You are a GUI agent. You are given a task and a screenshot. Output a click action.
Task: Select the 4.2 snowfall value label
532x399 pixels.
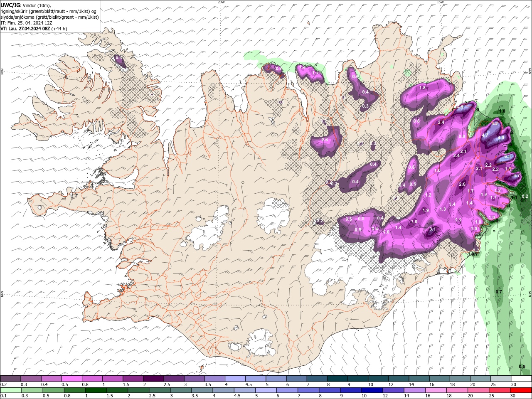pyautogui.click(x=495, y=123)
